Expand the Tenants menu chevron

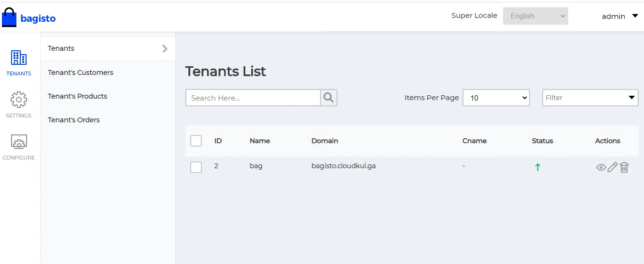coord(165,48)
